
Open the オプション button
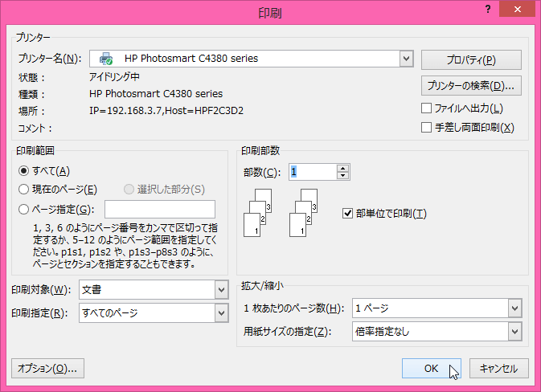coord(48,369)
